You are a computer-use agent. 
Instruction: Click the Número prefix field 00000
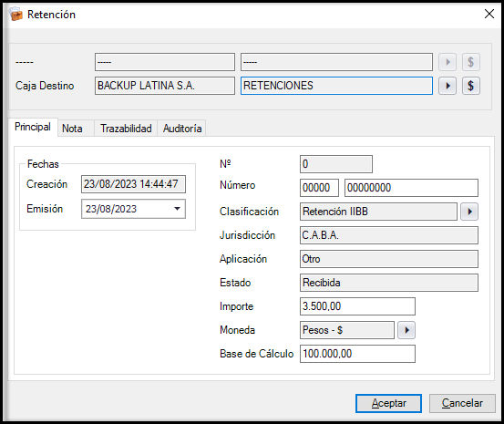(x=319, y=188)
